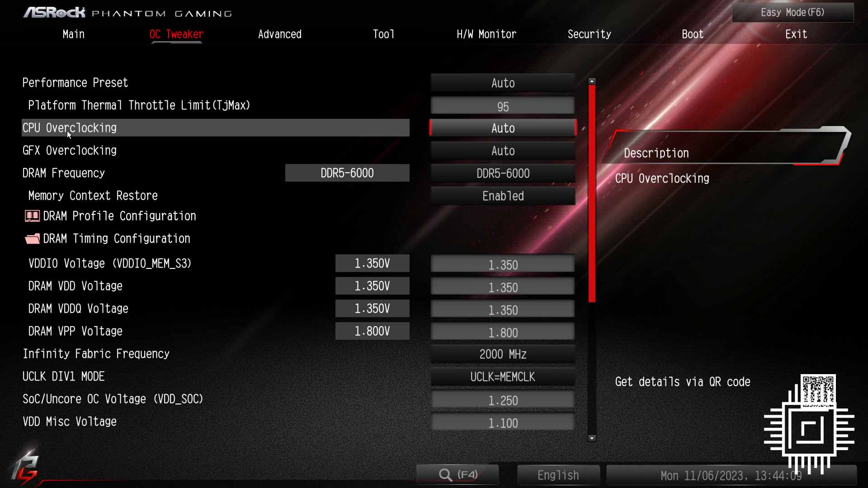Click H/W Monitor menu tab
Image resolution: width=868 pixels, height=488 pixels.
[x=486, y=34]
